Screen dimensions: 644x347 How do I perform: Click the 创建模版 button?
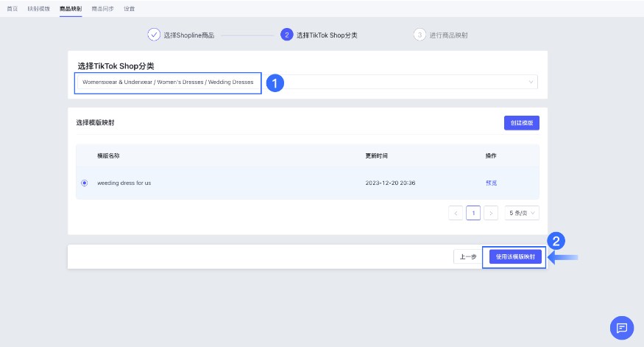pyautogui.click(x=521, y=123)
